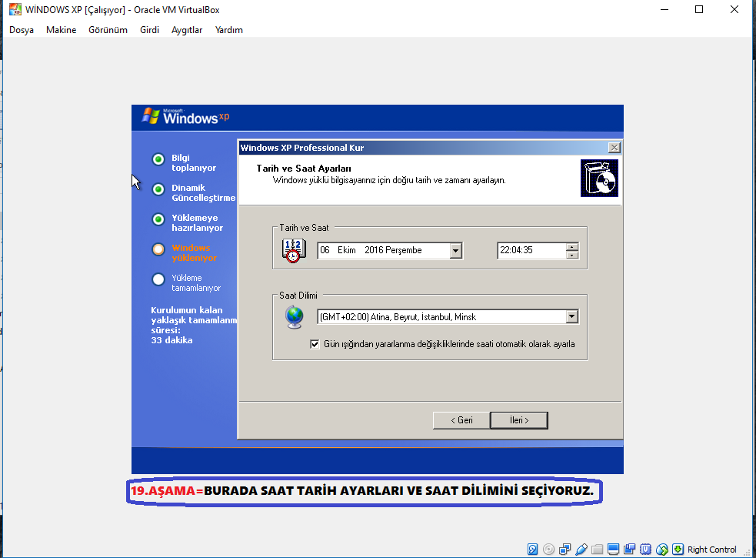This screenshot has height=558, width=756.
Task: Click the display settings status icon
Action: tap(613, 550)
